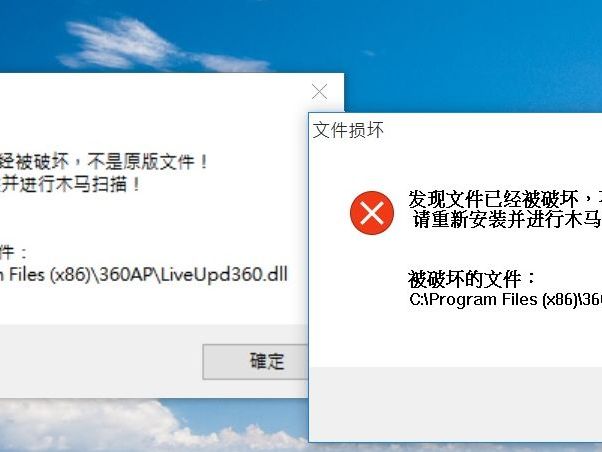Click the red error icon in 文件损坏 dialog
602x452 pixels.
[x=372, y=213]
